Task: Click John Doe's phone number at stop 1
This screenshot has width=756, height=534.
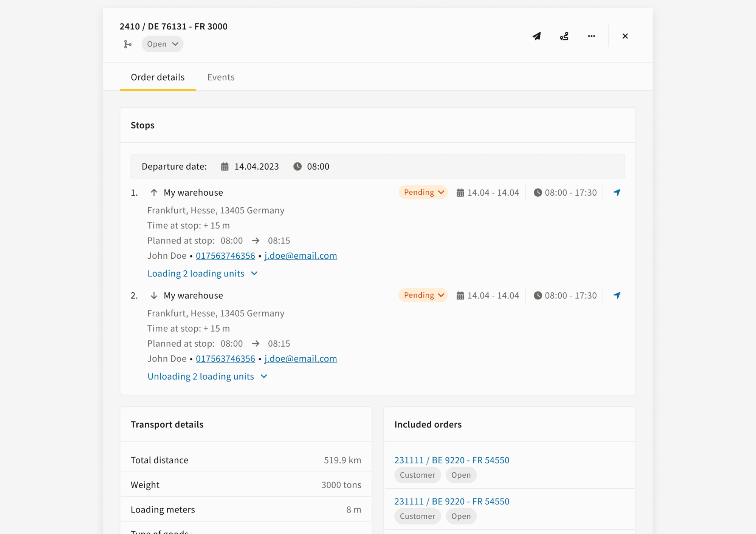Action: tap(225, 256)
